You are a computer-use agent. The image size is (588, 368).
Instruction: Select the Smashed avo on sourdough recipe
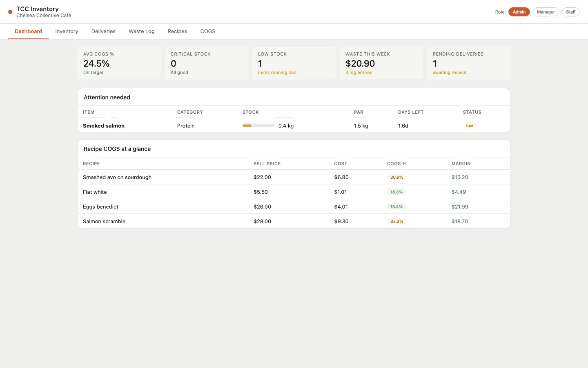coord(294,177)
